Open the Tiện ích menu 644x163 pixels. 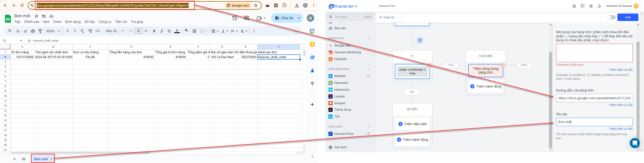[121, 22]
